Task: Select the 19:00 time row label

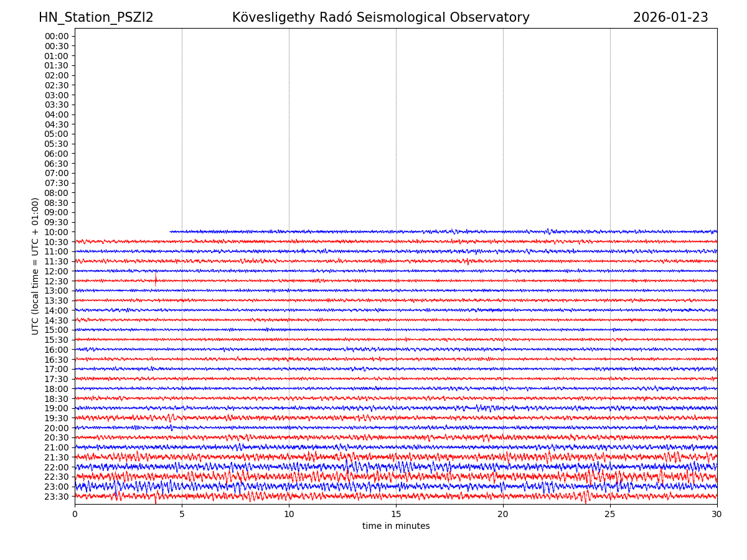Action: (57, 408)
